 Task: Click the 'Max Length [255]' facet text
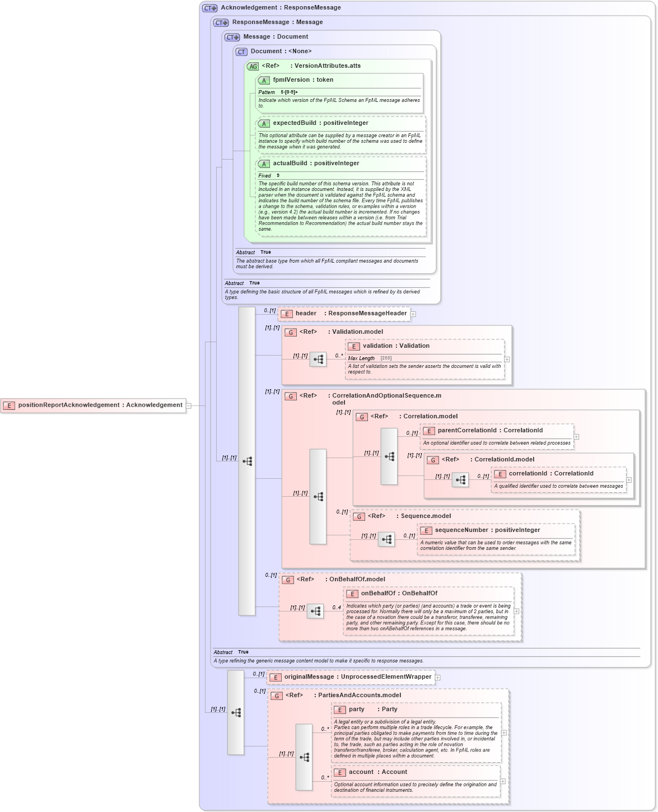[x=370, y=358]
